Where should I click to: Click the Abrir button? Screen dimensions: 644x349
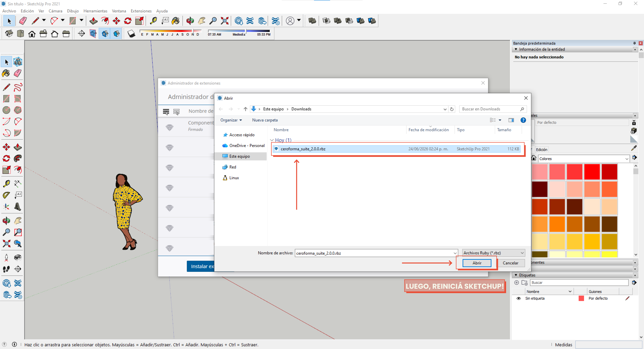point(477,263)
